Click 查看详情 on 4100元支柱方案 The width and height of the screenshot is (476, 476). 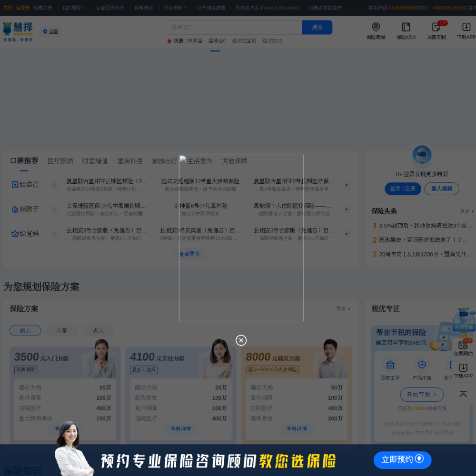(x=180, y=429)
